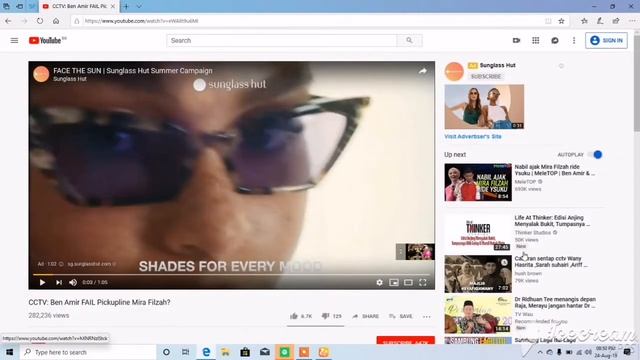This screenshot has width=640, height=360.
Task: Skip to the next video
Action: [59, 282]
